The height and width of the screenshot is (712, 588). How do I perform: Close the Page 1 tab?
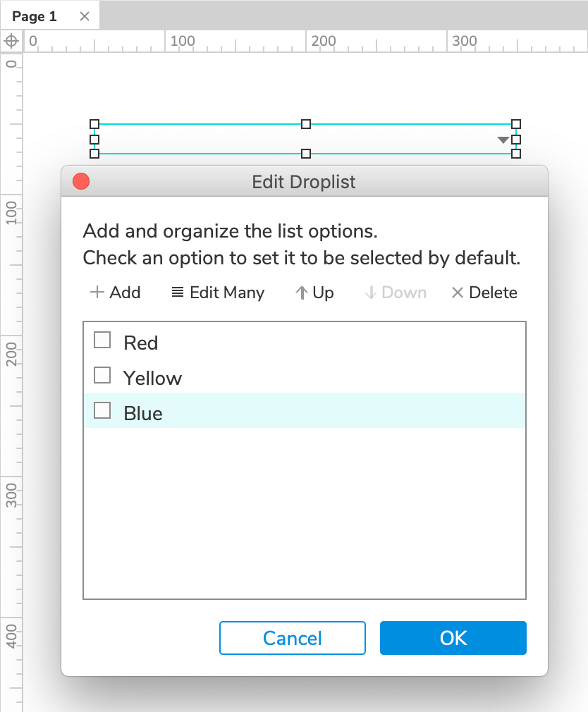[85, 17]
